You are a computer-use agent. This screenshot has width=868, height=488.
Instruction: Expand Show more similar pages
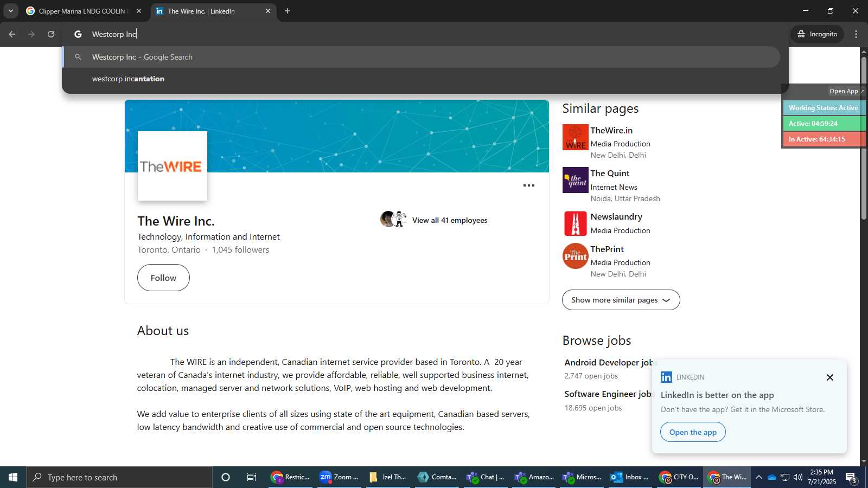pos(621,300)
